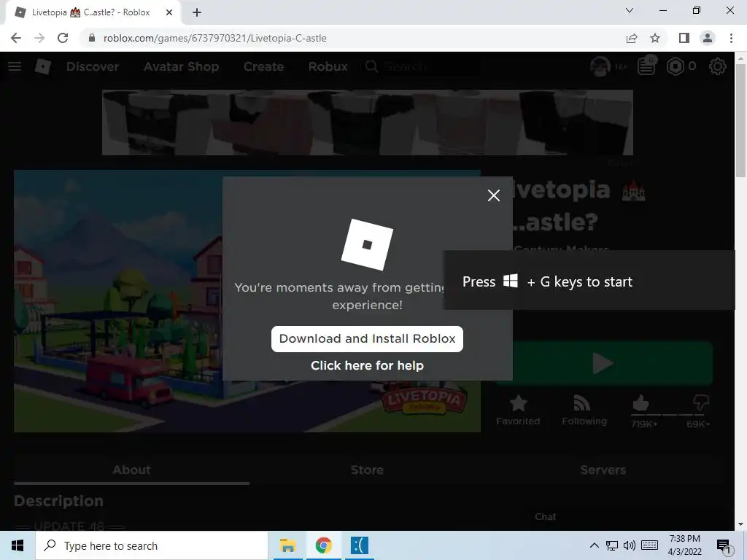Switch to the Servers tab
This screenshot has width=747, height=560.
coord(603,470)
